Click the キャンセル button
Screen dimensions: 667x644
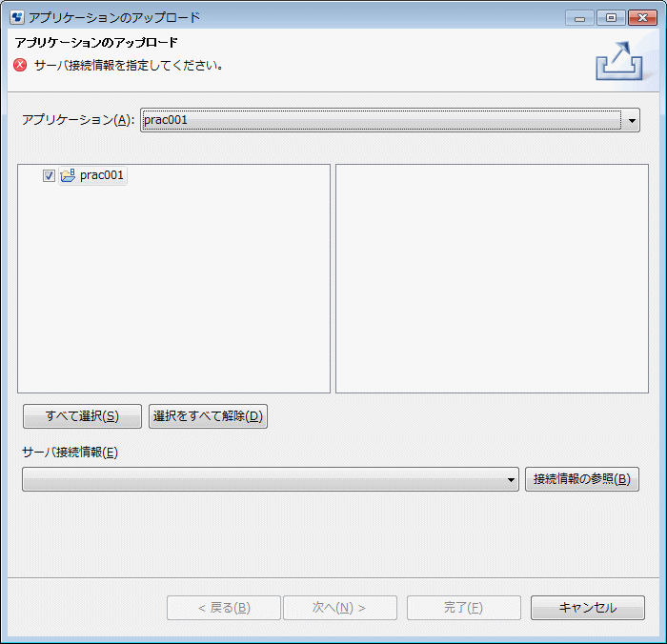588,608
